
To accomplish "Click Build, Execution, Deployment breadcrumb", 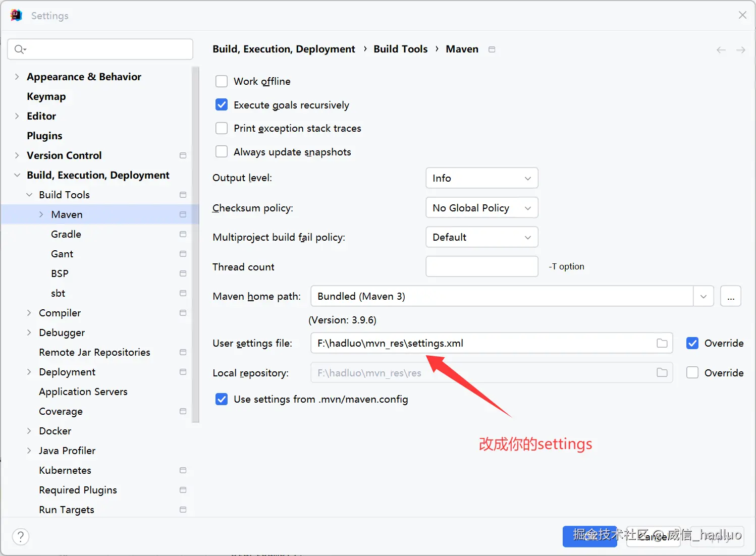I will click(284, 49).
